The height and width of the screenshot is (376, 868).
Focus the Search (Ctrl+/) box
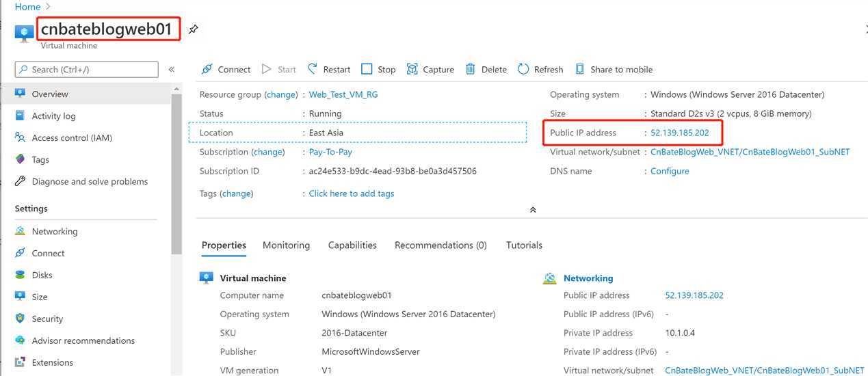click(86, 69)
